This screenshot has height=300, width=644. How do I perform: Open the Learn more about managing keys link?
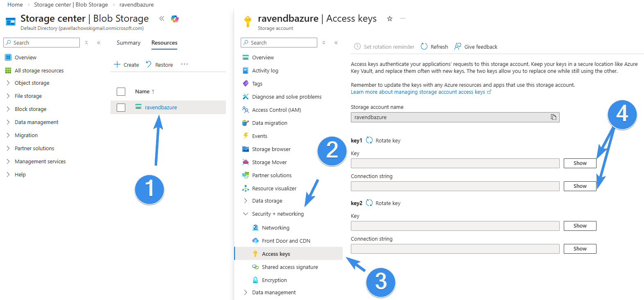pyautogui.click(x=418, y=92)
